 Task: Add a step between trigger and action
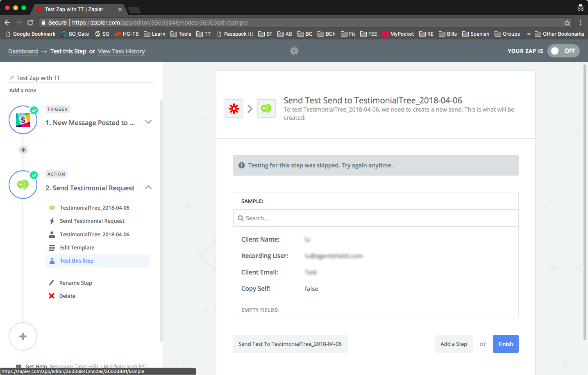[x=23, y=150]
